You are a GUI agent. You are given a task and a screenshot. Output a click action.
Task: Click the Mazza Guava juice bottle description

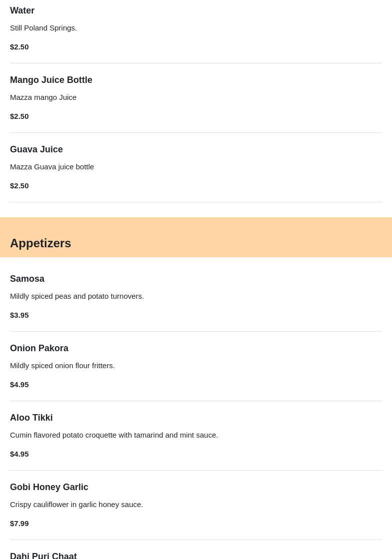click(52, 167)
